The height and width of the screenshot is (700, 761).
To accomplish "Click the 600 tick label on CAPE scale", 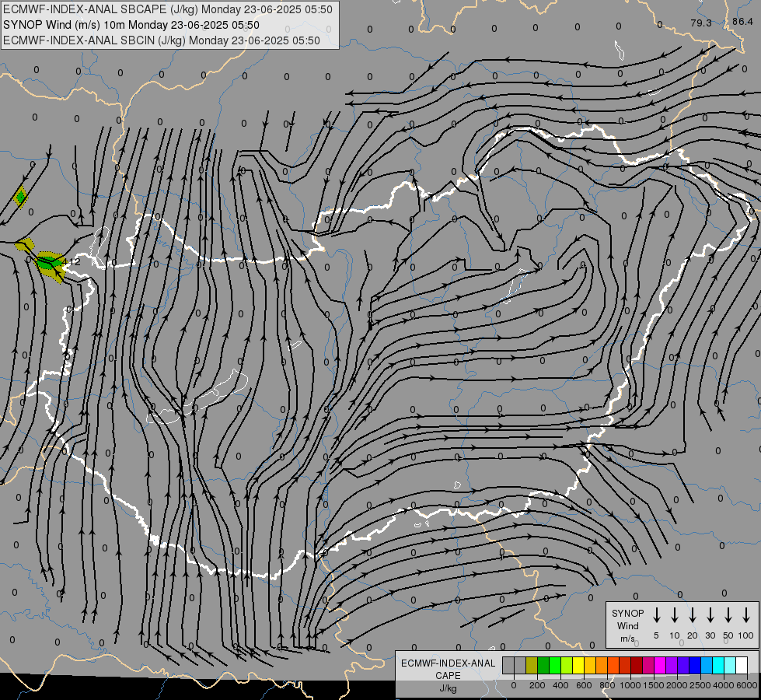I will click(584, 685).
